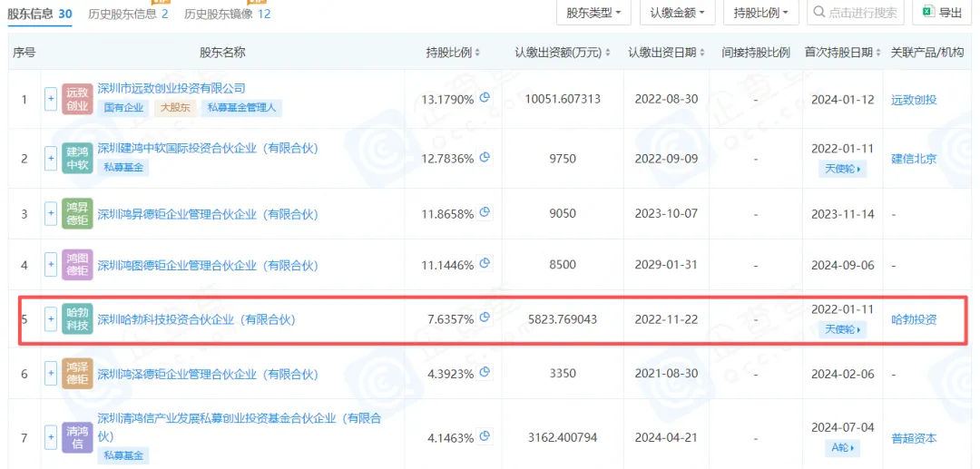Click the 哈勃科技 company logo badge
Image resolution: width=980 pixels, height=469 pixels.
tap(77, 319)
